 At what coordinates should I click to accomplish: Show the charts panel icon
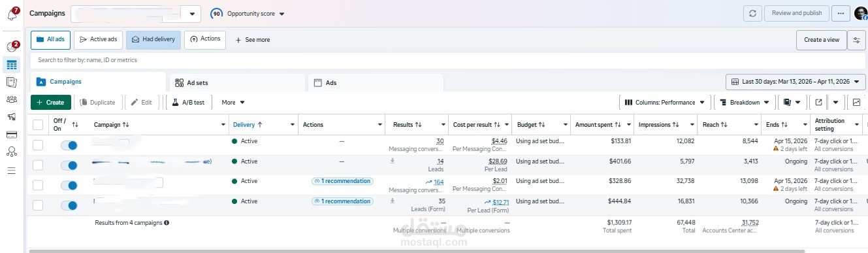856,102
